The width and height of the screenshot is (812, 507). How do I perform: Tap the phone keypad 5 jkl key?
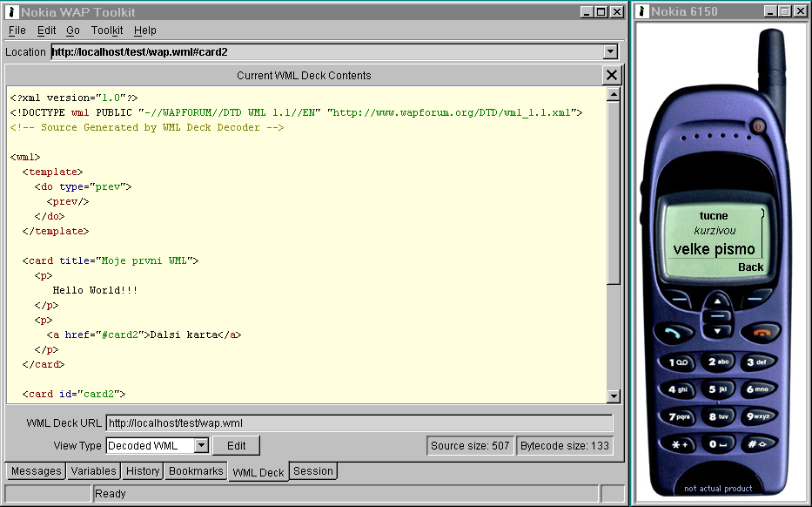click(x=718, y=389)
